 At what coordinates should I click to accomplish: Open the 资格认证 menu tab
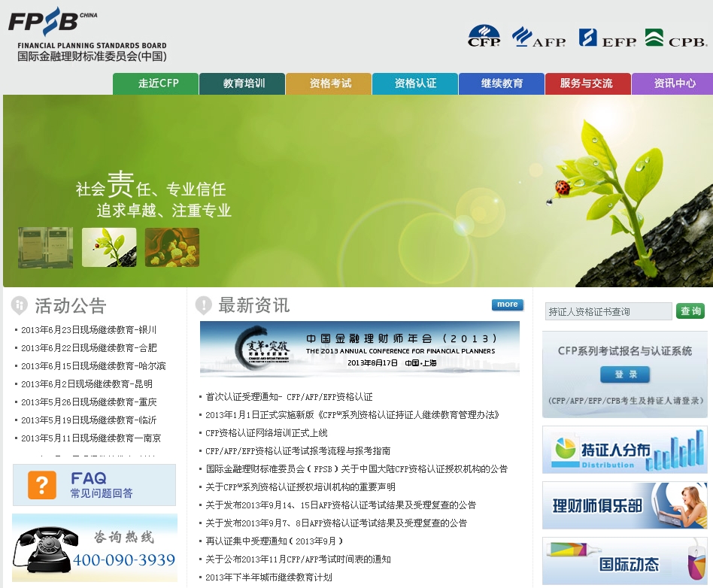pos(415,83)
